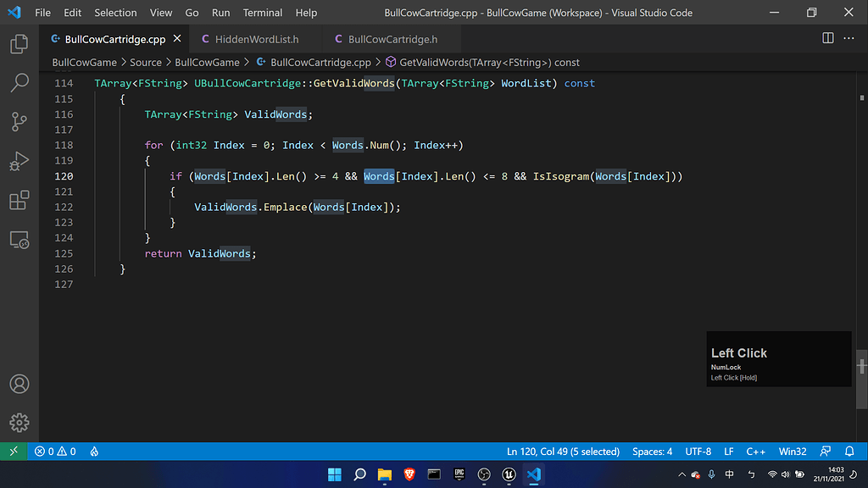
Task: Toggle the LF end-of-line setting
Action: point(728,452)
